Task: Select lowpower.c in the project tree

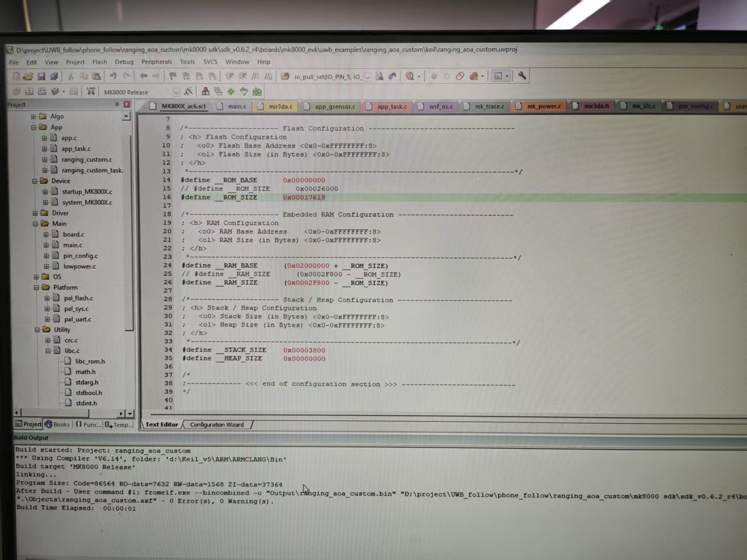Action: (79, 266)
